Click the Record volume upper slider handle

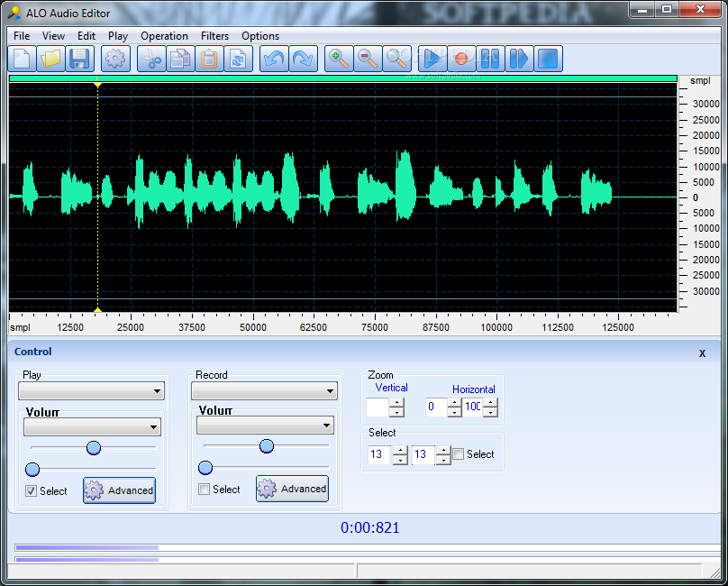pyautogui.click(x=267, y=446)
